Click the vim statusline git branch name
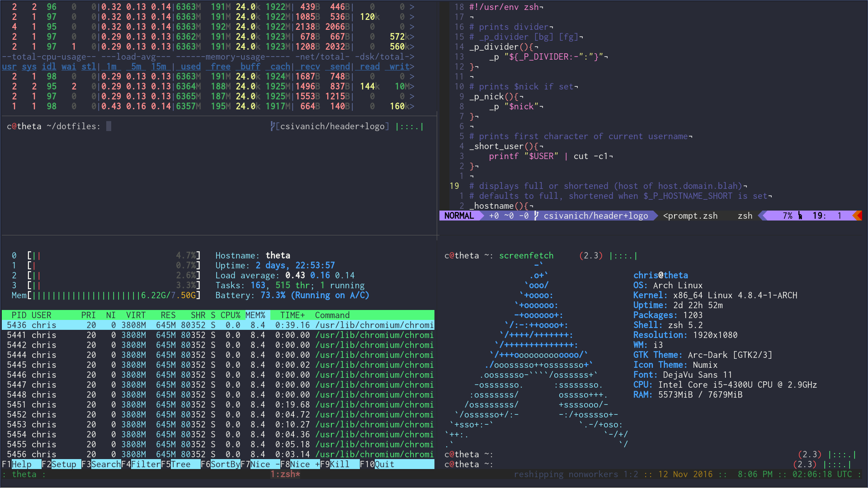 tap(596, 216)
